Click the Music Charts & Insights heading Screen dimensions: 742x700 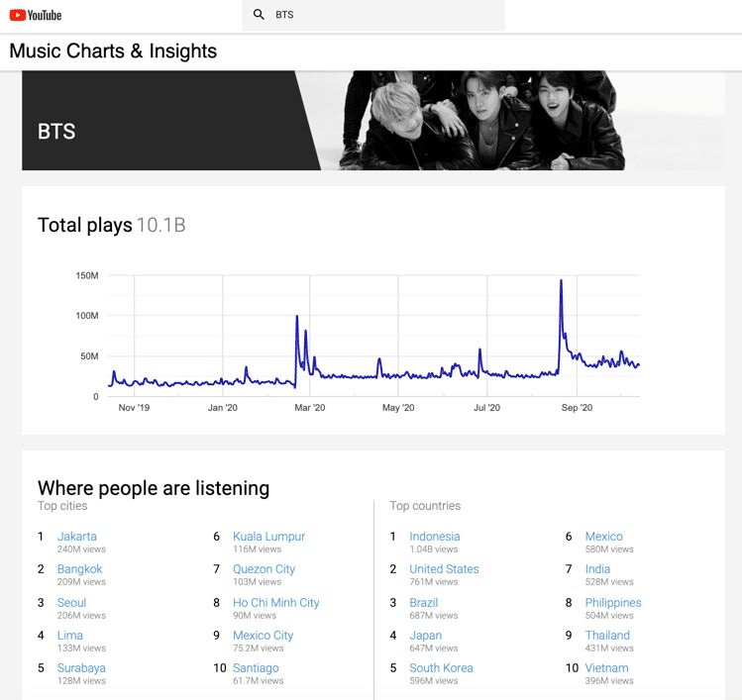113,51
